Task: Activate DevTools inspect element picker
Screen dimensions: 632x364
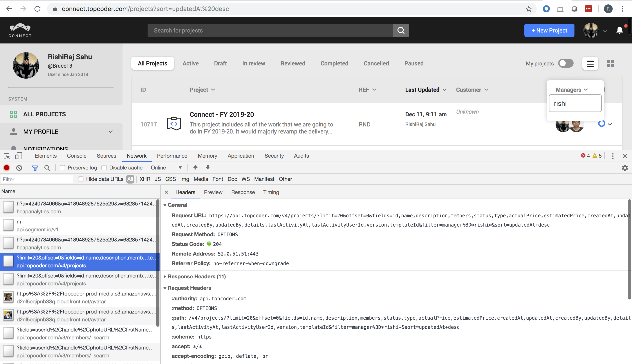Action: tap(7, 156)
